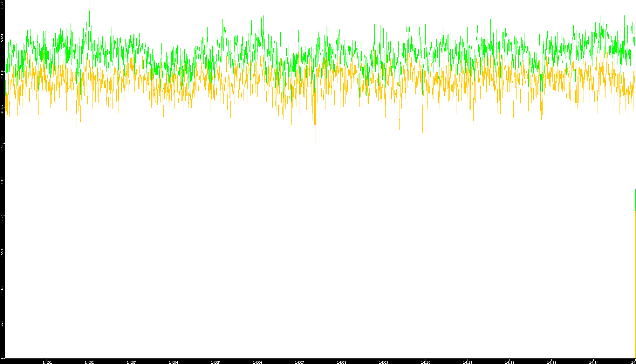The height and width of the screenshot is (364, 636).
Task: Select the 14:04 time marker
Action: pos(173,362)
